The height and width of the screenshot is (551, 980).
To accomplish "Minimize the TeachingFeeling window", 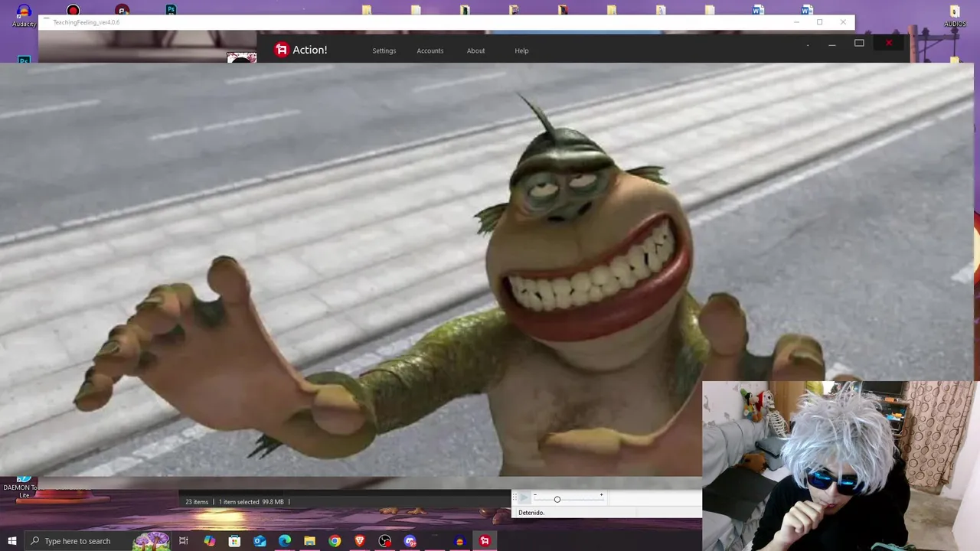I will click(796, 22).
